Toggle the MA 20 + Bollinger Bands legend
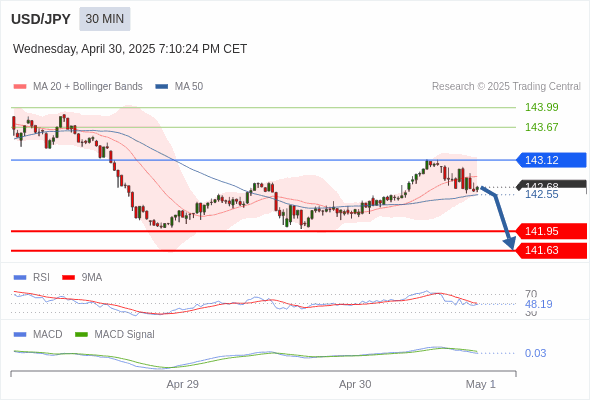This screenshot has width=590, height=400. (78, 87)
